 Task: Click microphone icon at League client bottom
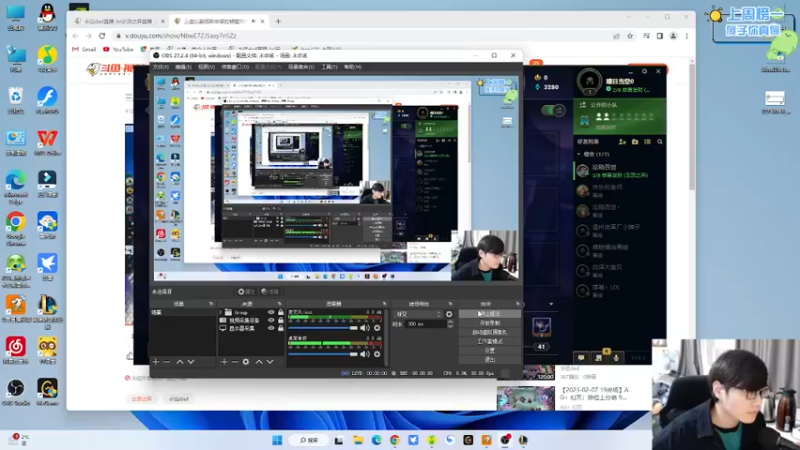point(616,358)
